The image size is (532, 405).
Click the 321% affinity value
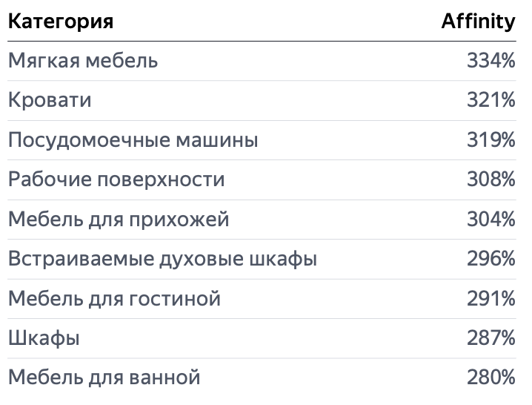(x=491, y=100)
